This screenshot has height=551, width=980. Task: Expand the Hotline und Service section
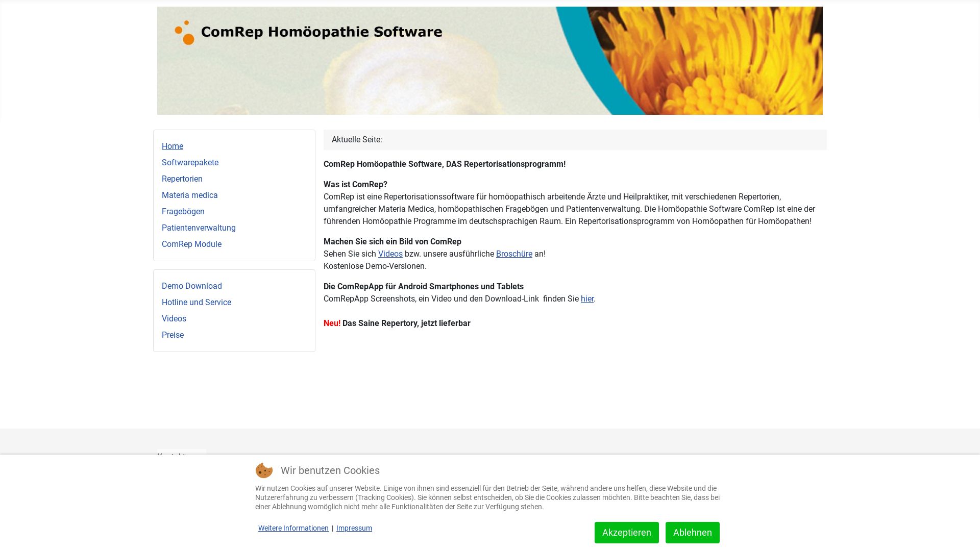point(197,302)
